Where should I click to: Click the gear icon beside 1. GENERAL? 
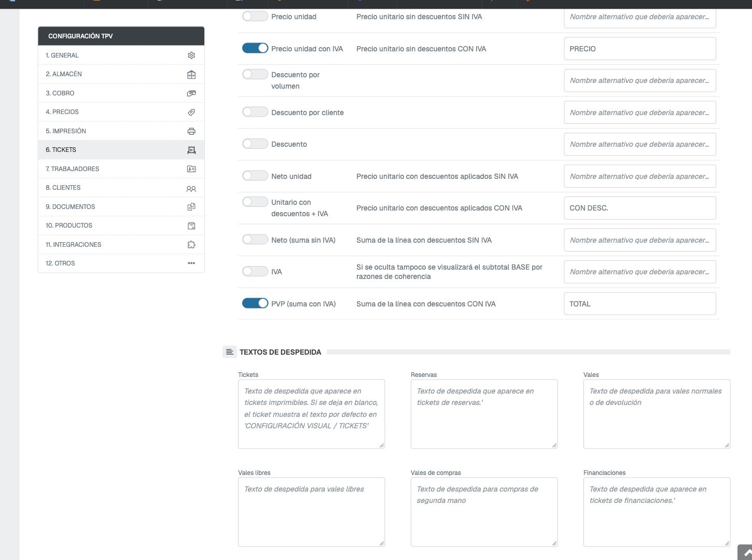[191, 55]
